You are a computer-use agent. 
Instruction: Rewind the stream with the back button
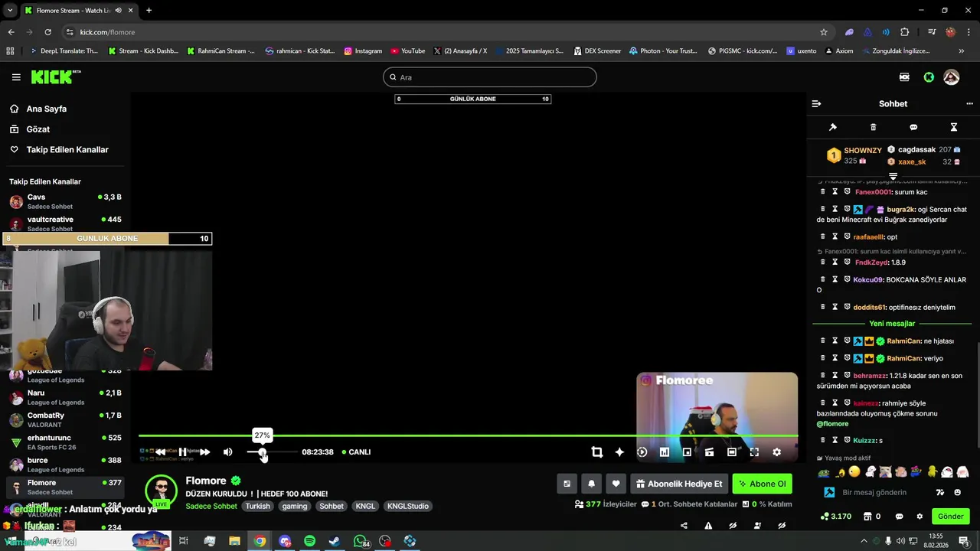[x=160, y=452]
